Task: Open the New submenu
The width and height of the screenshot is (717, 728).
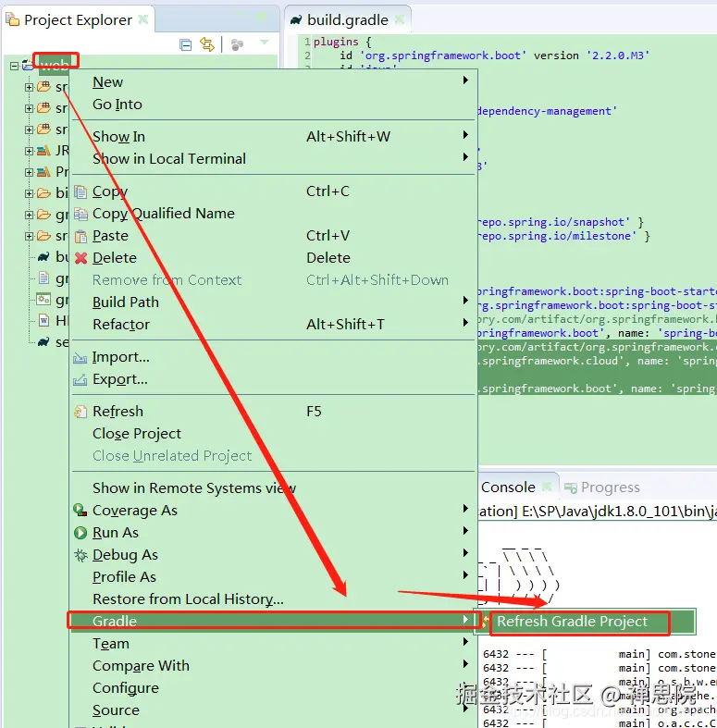Action: tap(274, 82)
